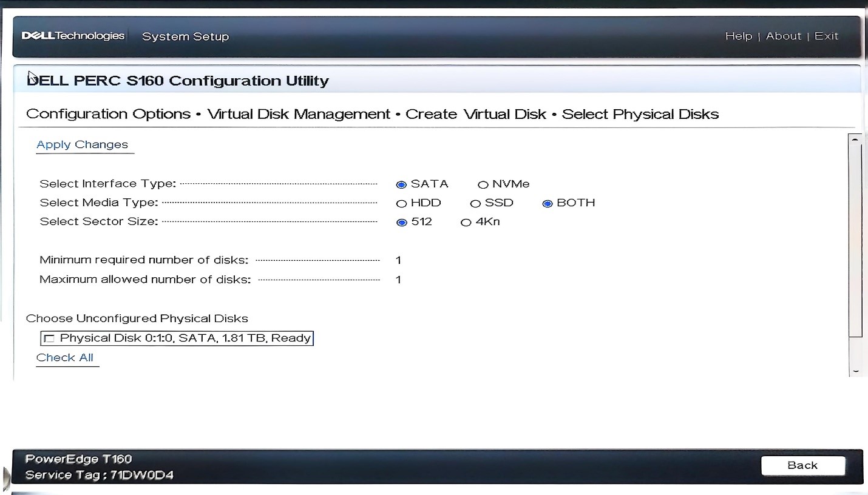
Task: Click the 'System Setup' header text
Action: [185, 36]
